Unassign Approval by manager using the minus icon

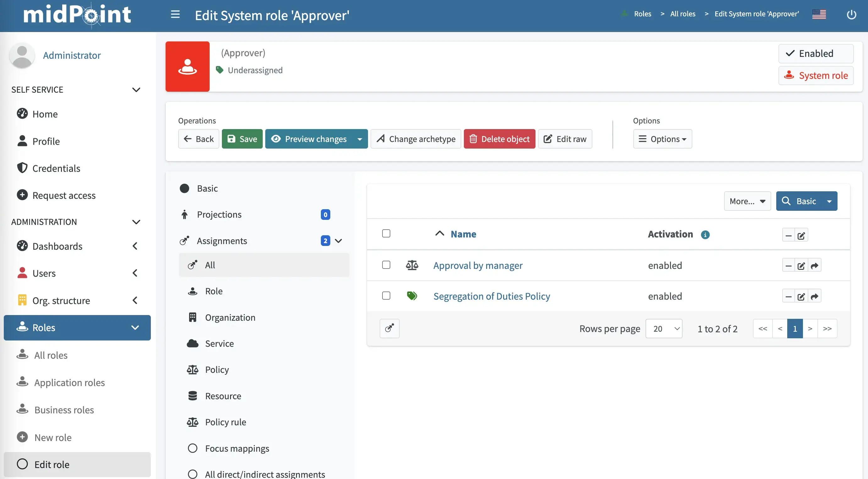(x=788, y=265)
